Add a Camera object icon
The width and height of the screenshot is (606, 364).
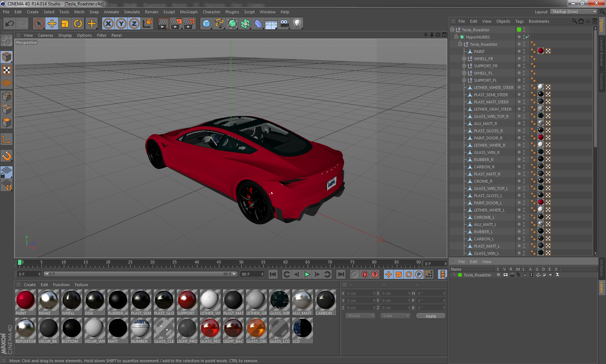[285, 24]
